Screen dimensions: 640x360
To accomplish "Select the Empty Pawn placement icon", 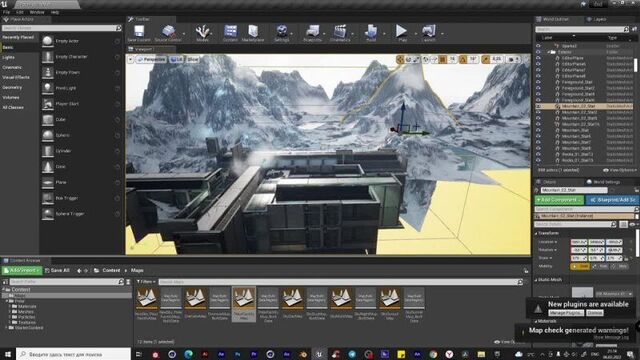I will pyautogui.click(x=48, y=73).
